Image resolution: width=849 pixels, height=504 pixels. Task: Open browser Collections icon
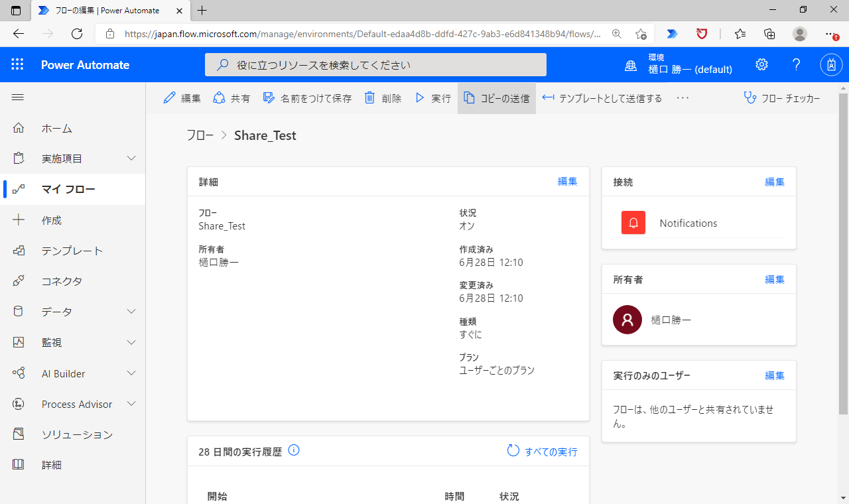click(769, 34)
